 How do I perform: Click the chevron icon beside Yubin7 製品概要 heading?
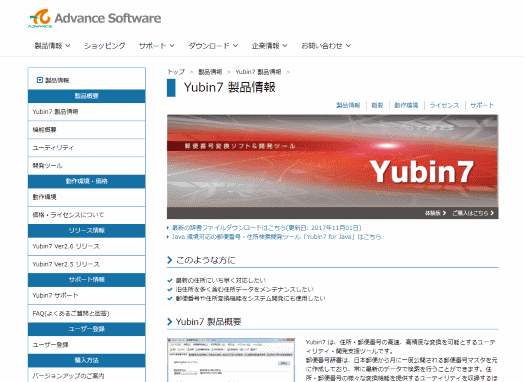point(169,322)
